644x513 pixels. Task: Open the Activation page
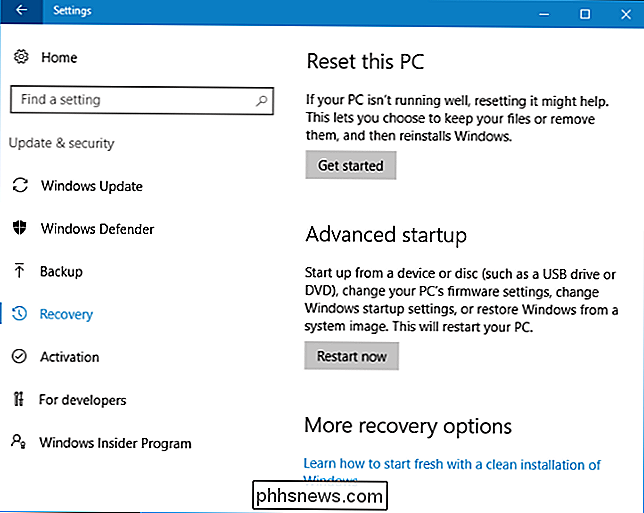coord(69,357)
